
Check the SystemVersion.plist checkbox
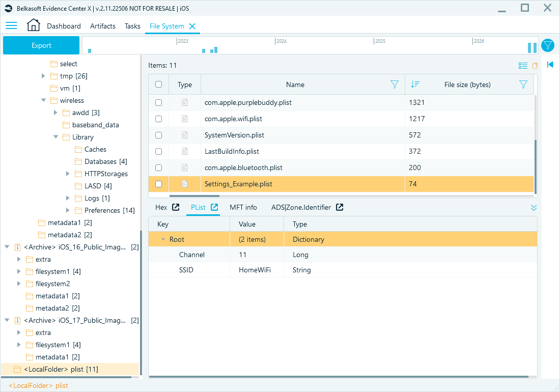pos(158,135)
